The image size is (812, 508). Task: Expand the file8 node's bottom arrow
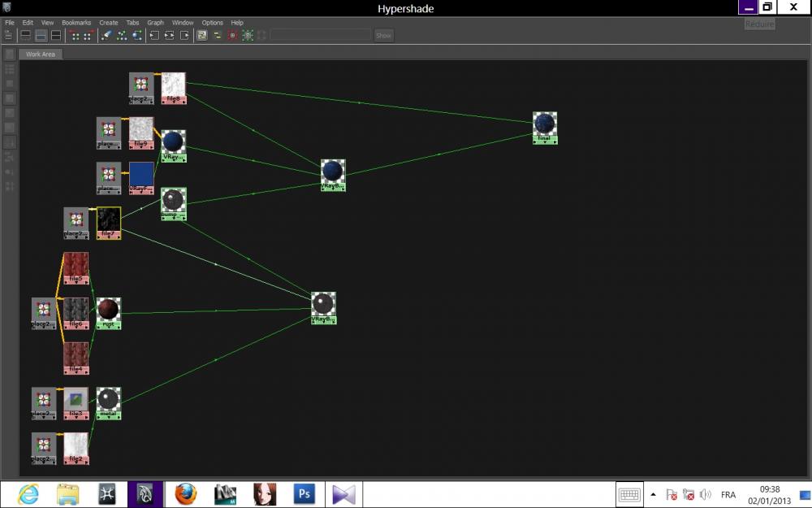point(174,102)
